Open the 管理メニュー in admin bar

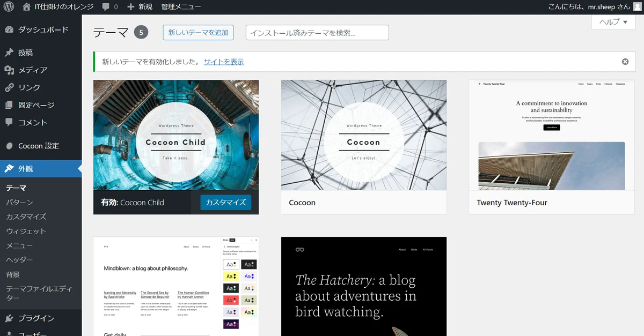tap(181, 7)
